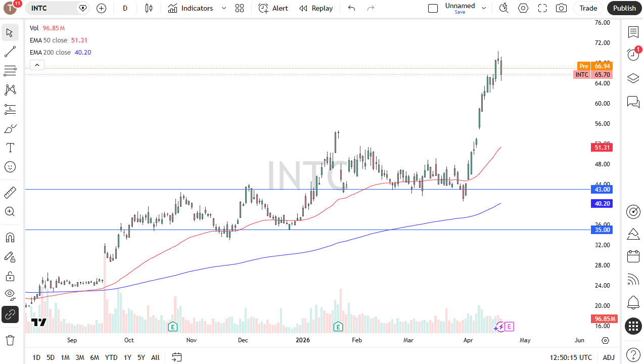Select the ruler Measure tool

click(x=10, y=193)
